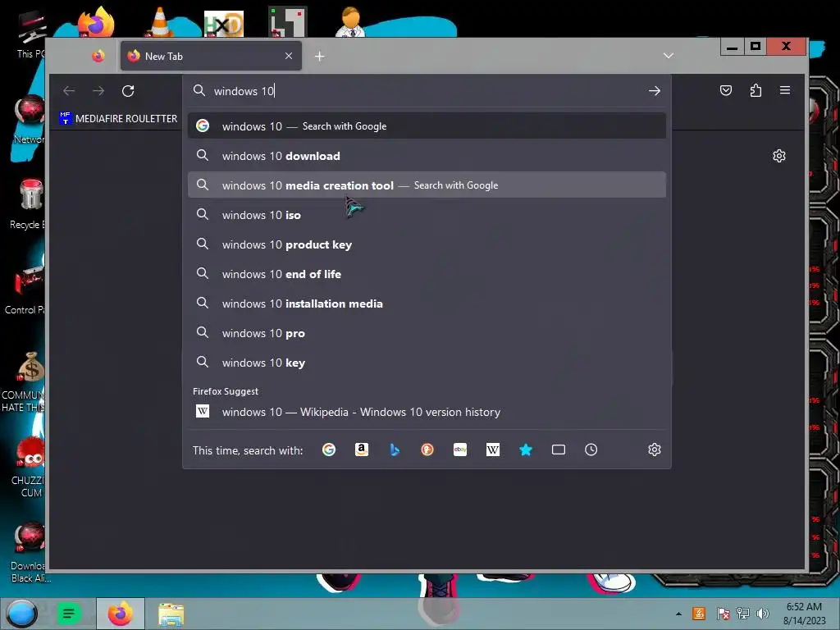Open MEDIAFIRE ROULETTER bookmark
Image resolution: width=840 pixels, height=630 pixels.
118,118
